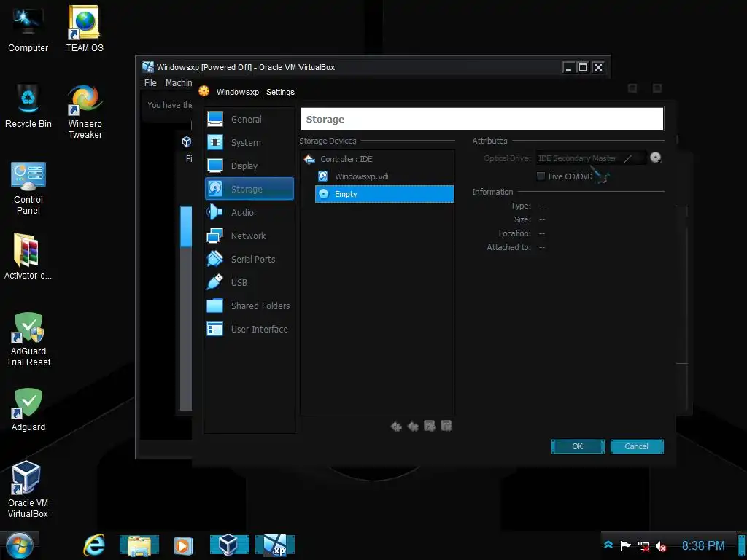This screenshot has height=560, width=747.
Task: Click the Cancel button
Action: click(637, 446)
